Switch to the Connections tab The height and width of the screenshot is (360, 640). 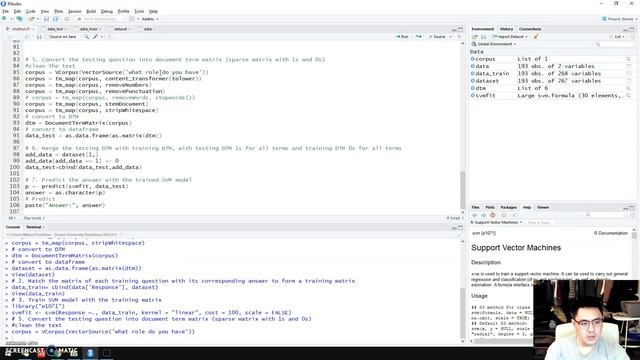(x=530, y=29)
